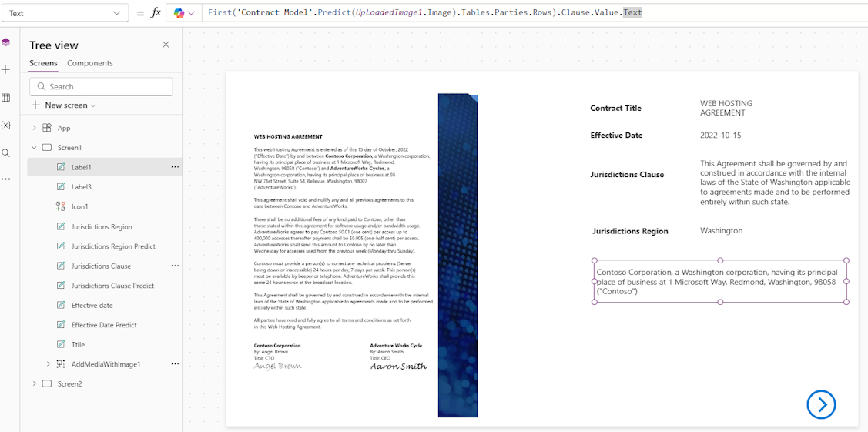Click the AddMediaWithImage1 group icon
The width and height of the screenshot is (868, 432).
tap(61, 364)
